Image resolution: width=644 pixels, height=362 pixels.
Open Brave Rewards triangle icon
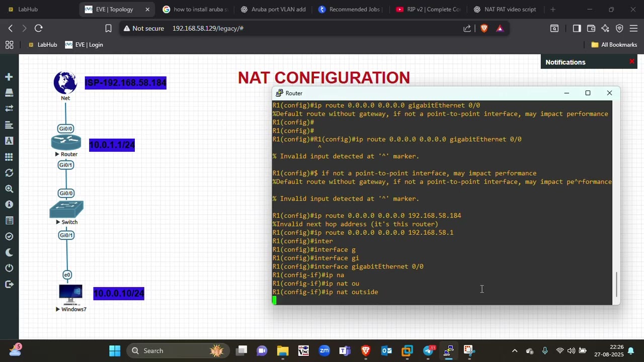(x=500, y=29)
